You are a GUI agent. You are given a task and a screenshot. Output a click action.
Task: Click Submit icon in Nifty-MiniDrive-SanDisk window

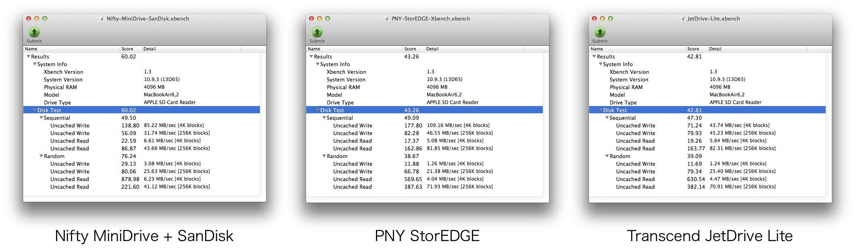[x=34, y=32]
